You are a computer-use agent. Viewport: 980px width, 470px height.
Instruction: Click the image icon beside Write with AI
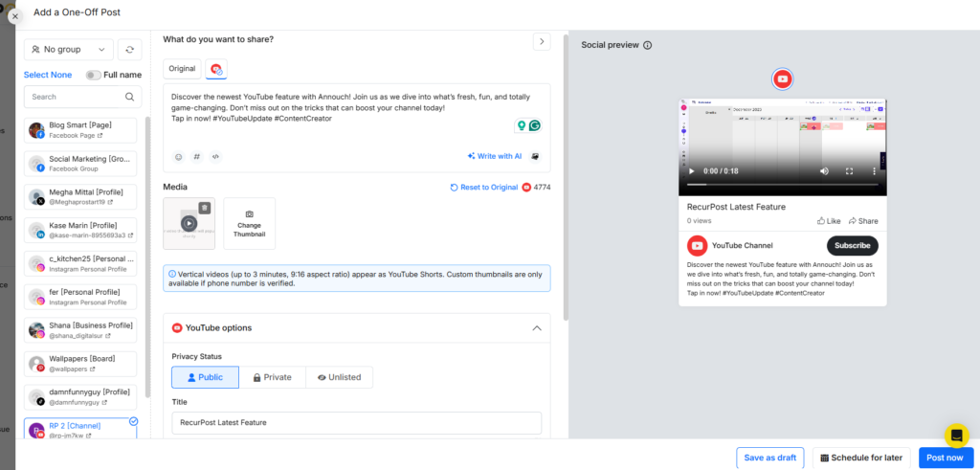[535, 156]
